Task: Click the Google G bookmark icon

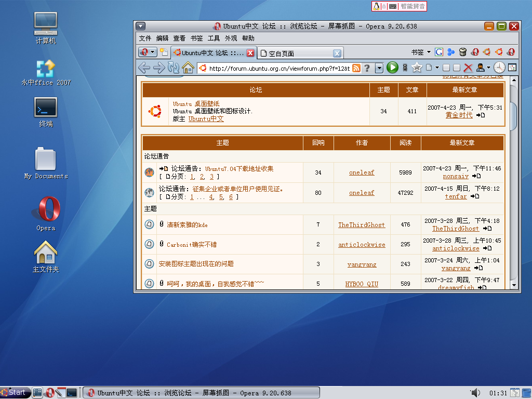Action: tap(439, 52)
